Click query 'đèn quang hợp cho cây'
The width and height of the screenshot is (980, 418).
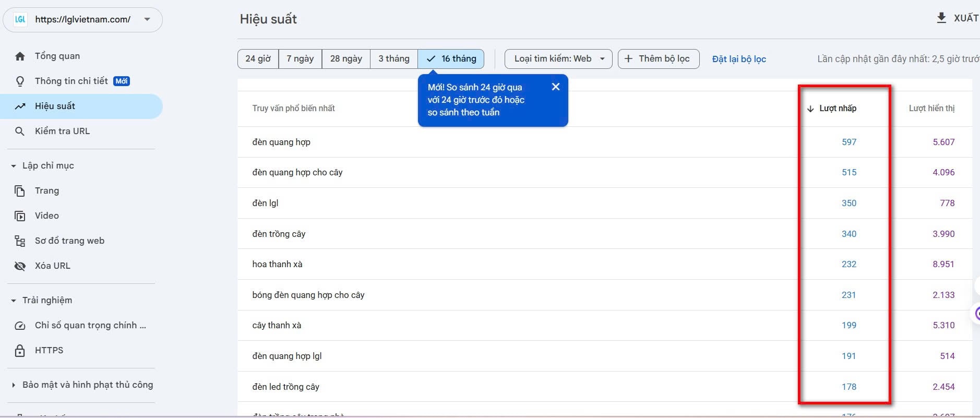click(297, 172)
